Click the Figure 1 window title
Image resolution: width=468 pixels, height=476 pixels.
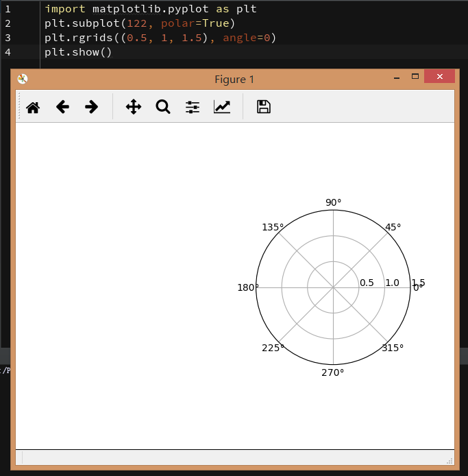click(234, 80)
